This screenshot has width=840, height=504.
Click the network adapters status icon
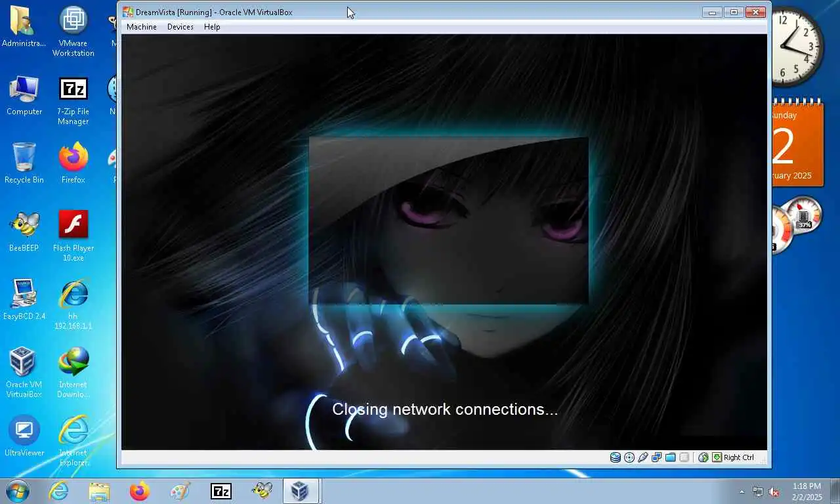[657, 457]
